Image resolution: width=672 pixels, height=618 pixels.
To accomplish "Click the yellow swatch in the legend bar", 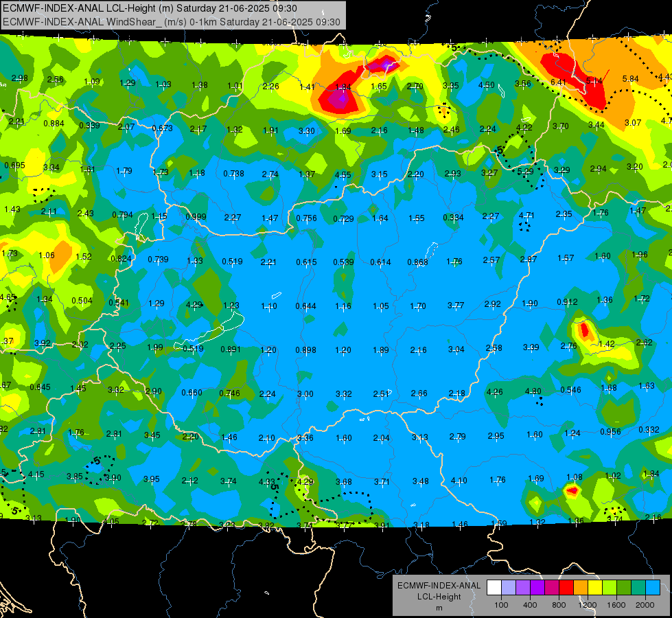I will [x=595, y=587].
